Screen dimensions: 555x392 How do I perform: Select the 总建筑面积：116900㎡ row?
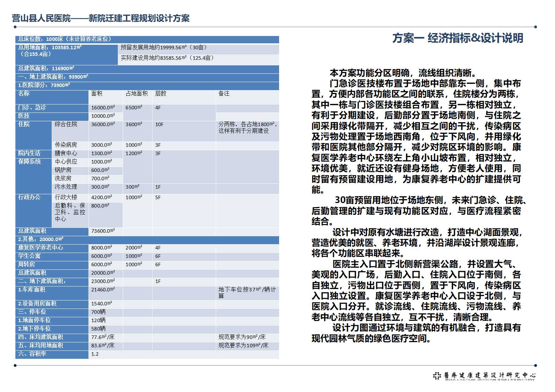coord(147,69)
